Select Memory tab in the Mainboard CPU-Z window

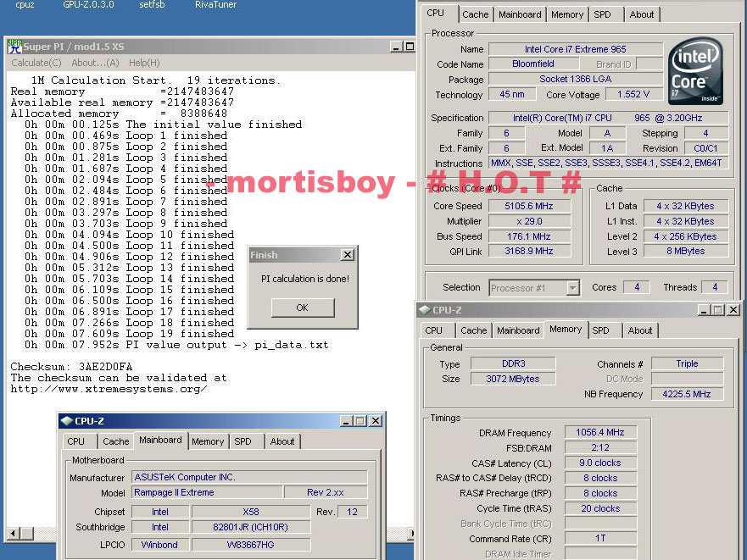(208, 441)
